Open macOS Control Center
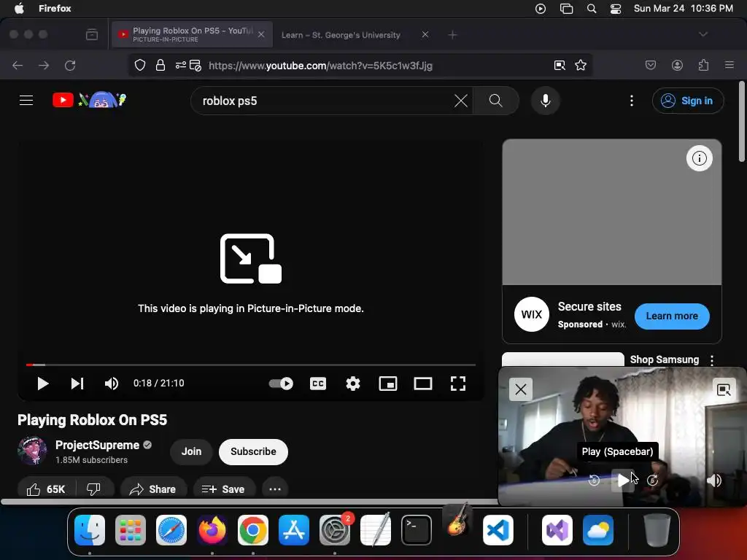Screen dimensions: 747x560 (x=616, y=9)
